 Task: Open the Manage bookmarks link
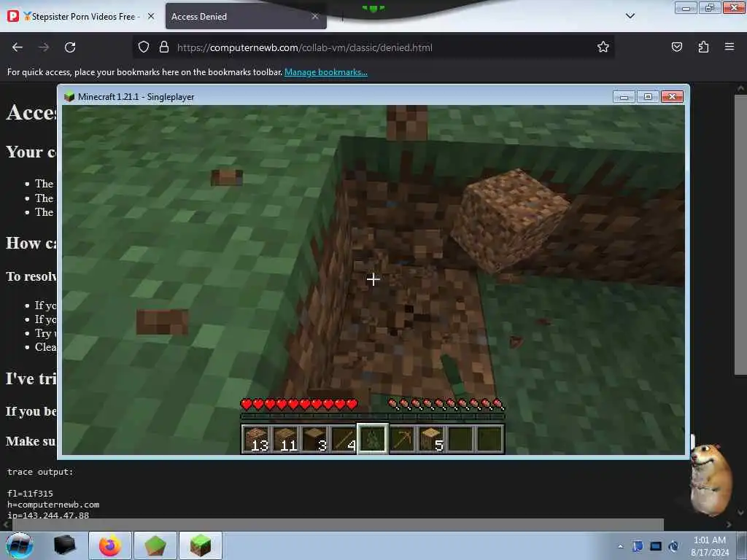coord(326,72)
